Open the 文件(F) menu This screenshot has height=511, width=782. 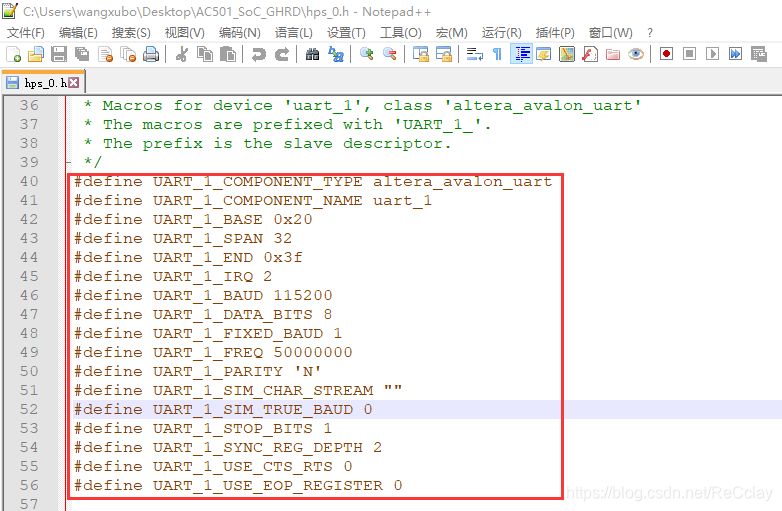coord(25,33)
